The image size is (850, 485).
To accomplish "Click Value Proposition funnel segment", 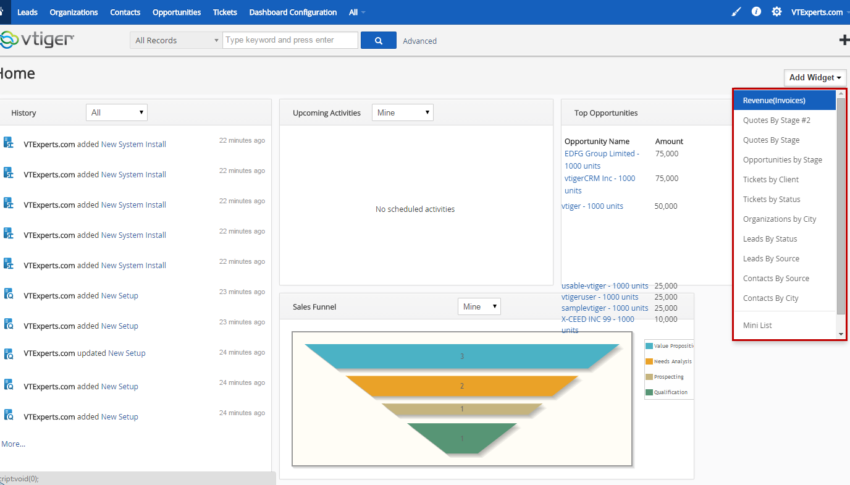I will click(462, 356).
